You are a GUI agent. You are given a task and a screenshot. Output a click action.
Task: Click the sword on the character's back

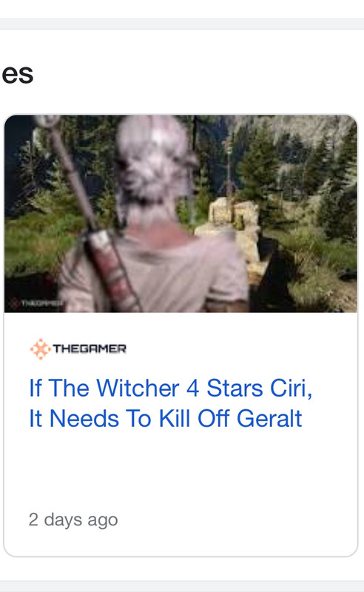coord(89,212)
